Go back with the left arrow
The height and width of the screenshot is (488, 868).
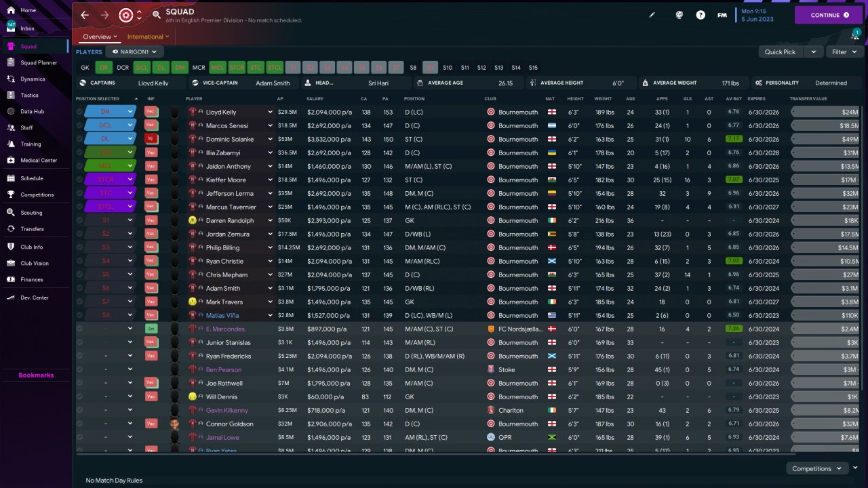coord(85,15)
